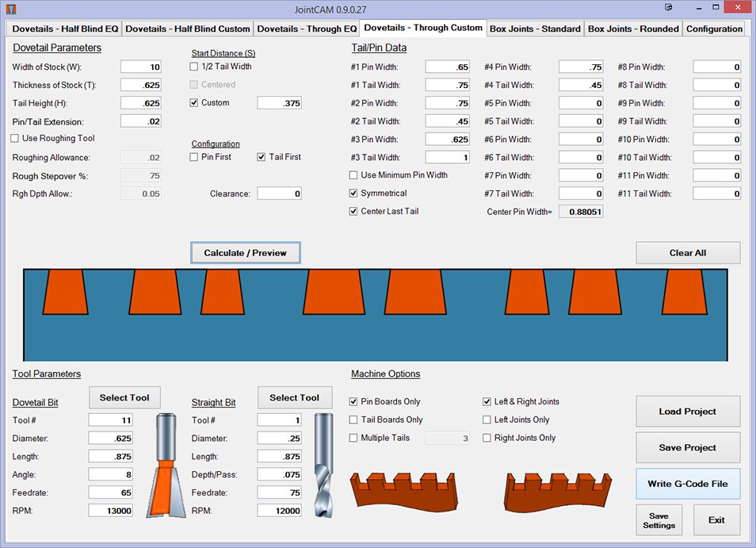Viewport: 756px width, 548px height.
Task: Switch to Box Joints - Standard tab
Action: 535,29
